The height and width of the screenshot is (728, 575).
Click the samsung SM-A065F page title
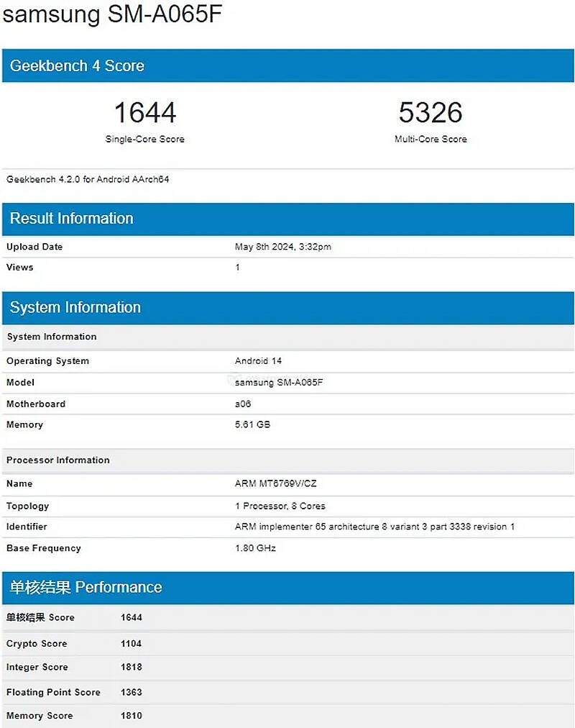point(112,14)
